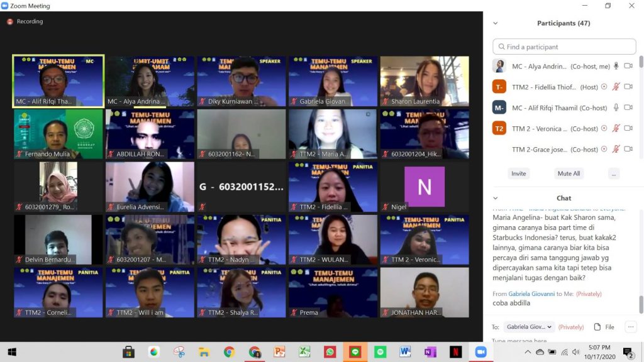Screen dimensions: 644x362
Task: Click the Find a participant search field
Action: [x=564, y=47]
